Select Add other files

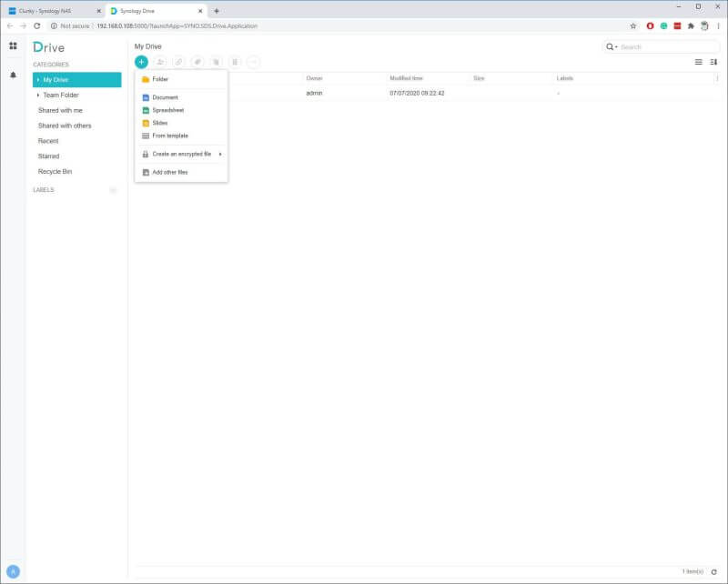(181, 172)
